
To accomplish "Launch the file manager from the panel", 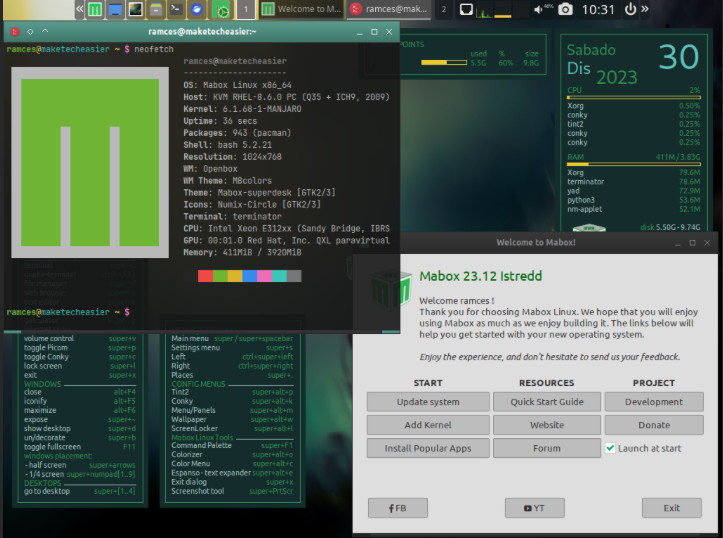I will click(156, 9).
